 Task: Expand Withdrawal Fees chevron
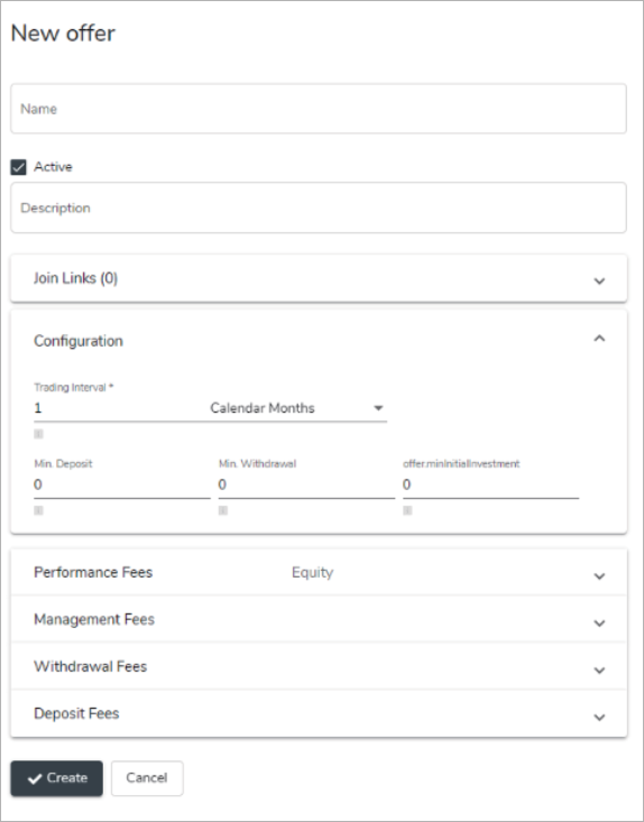pos(599,670)
